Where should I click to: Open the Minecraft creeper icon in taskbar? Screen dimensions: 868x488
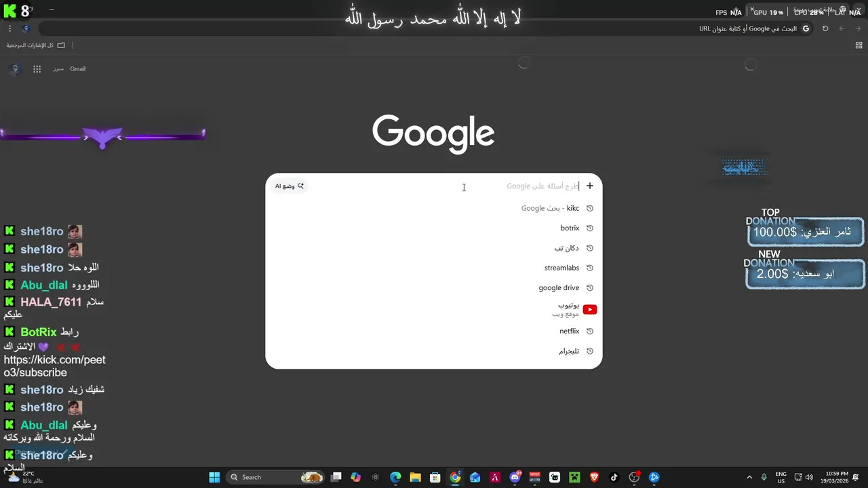pyautogui.click(x=574, y=477)
